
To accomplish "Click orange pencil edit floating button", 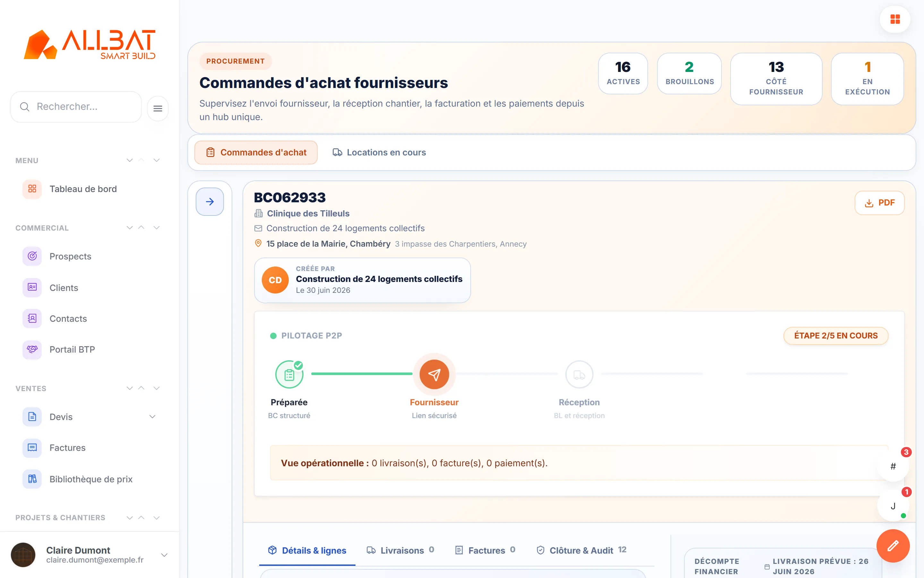I will [x=893, y=546].
